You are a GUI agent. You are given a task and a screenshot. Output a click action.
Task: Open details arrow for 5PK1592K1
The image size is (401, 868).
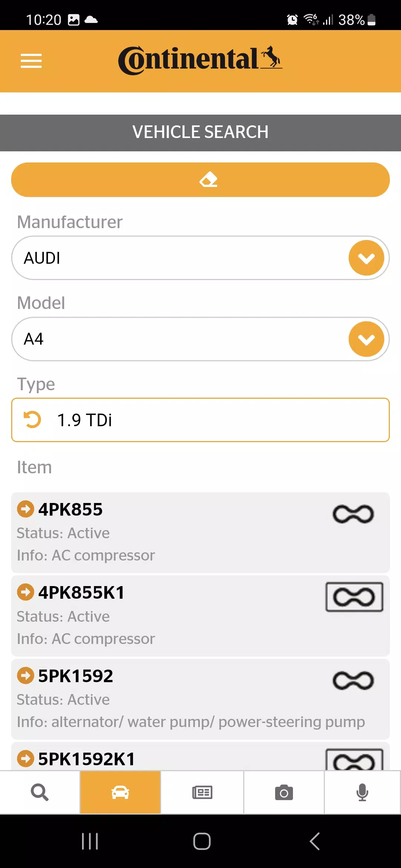(x=26, y=759)
